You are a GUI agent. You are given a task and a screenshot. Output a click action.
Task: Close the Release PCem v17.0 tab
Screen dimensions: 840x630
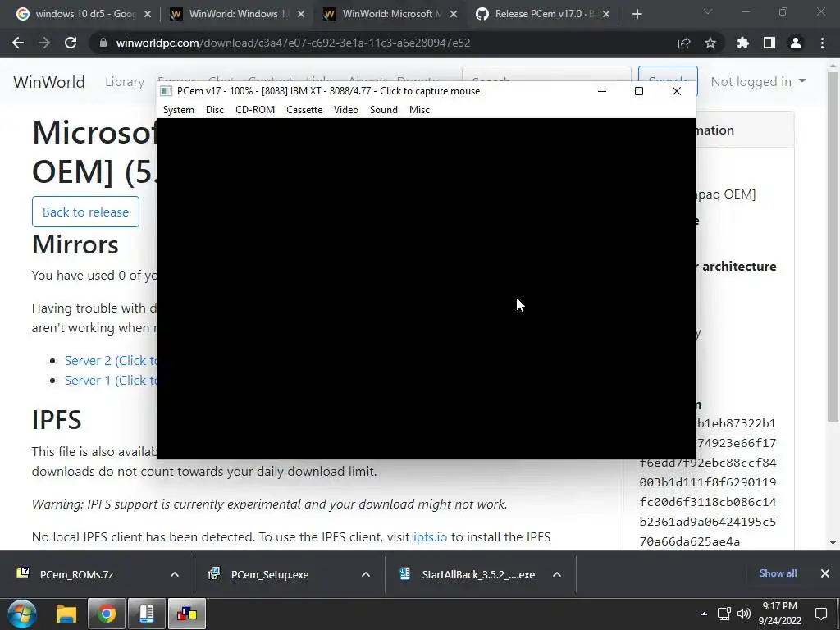click(x=606, y=14)
